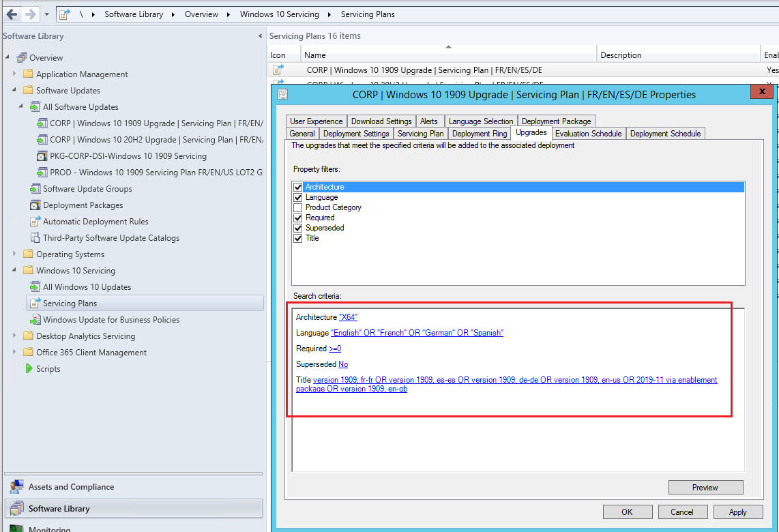Click the Desktop Analytics Servicing folder icon
The width and height of the screenshot is (779, 532).
click(x=29, y=336)
